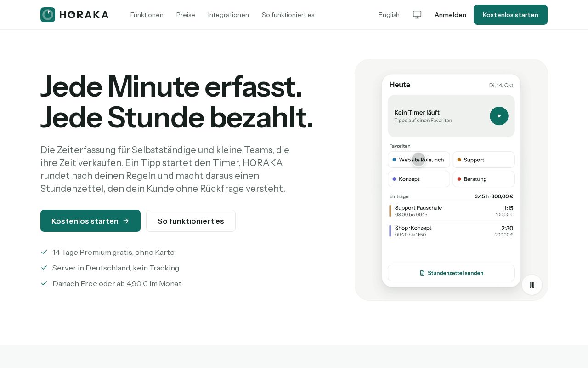Click the hero So funktioniert es button
588x368 pixels.
click(191, 221)
